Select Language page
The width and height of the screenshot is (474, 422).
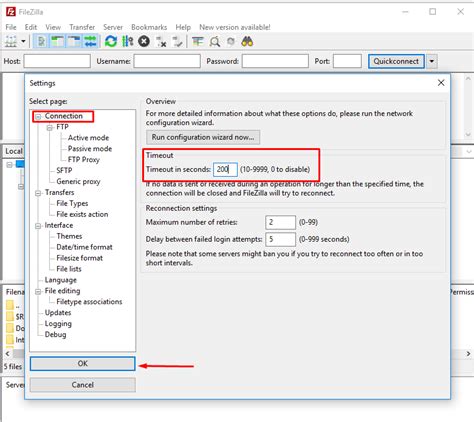point(61,280)
